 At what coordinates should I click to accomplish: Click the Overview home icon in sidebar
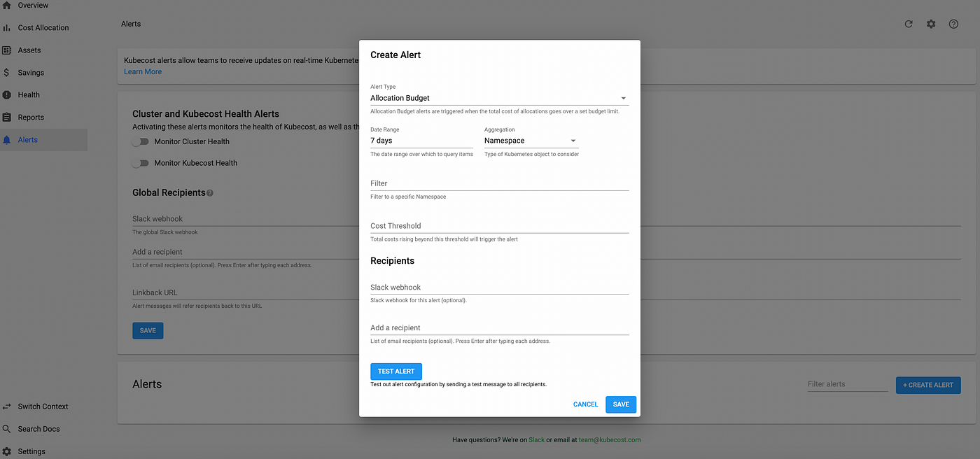6,5
